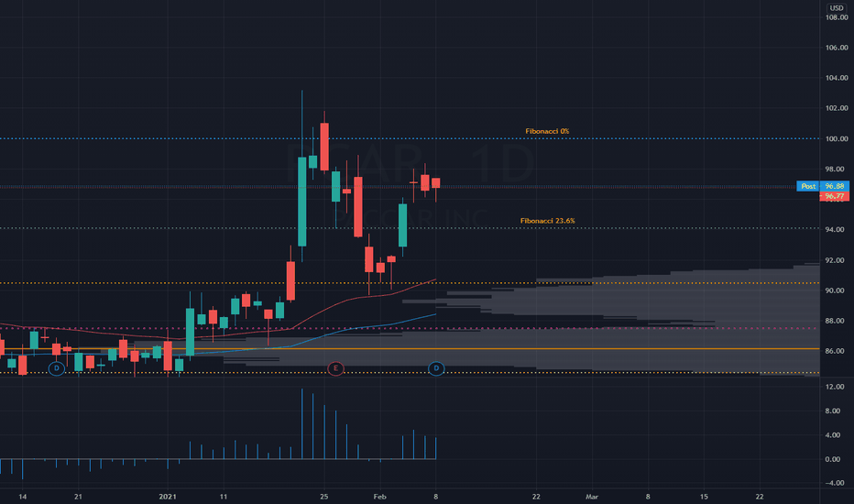The image size is (854, 504).
Task: Click the 14 date label on time axis
Action: pyautogui.click(x=22, y=497)
